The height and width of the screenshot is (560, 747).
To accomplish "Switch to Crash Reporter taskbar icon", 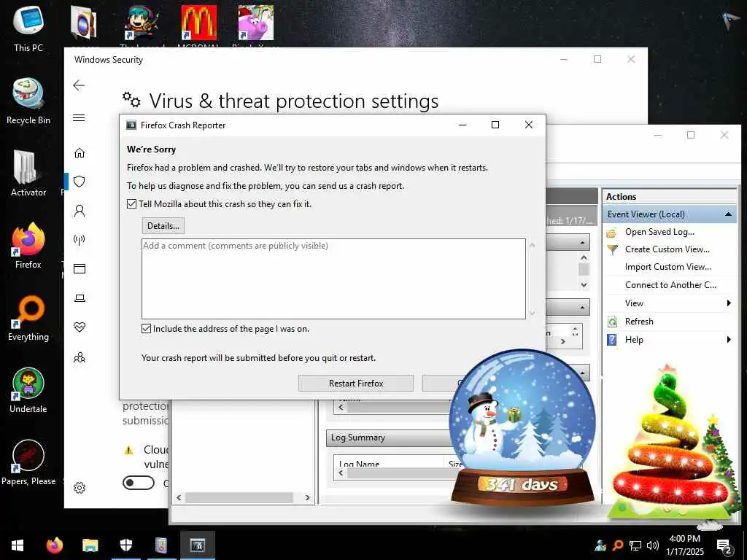I will point(197,545).
